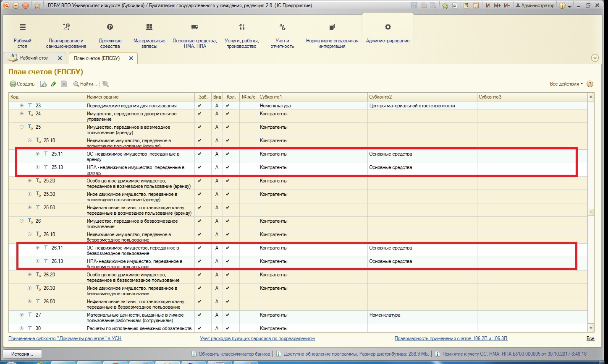Click the История... button
Screen dimensions: 608x364
point(23,354)
